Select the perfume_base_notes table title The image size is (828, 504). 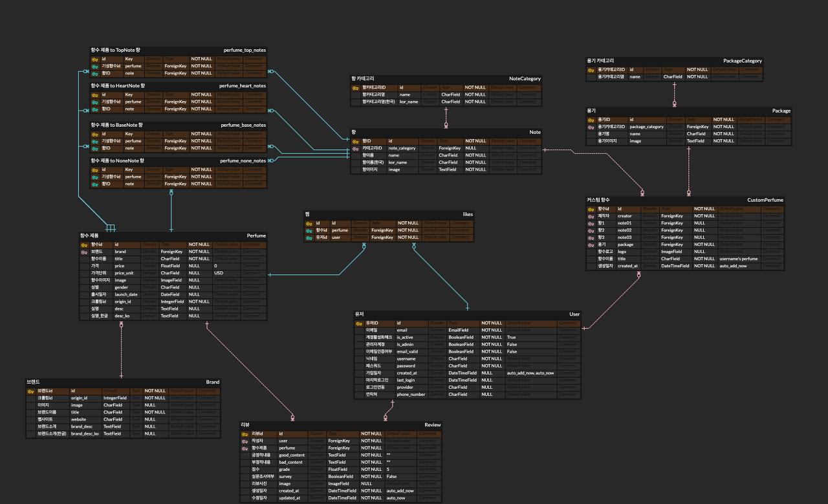coord(243,125)
